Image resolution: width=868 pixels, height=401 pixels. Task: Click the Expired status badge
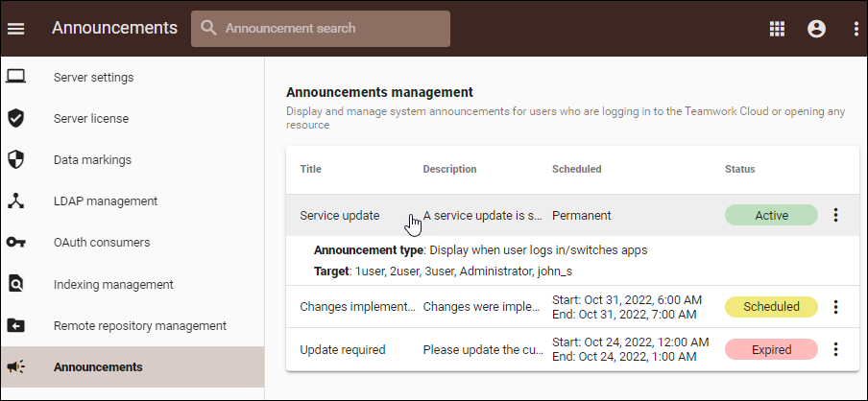[771, 349]
